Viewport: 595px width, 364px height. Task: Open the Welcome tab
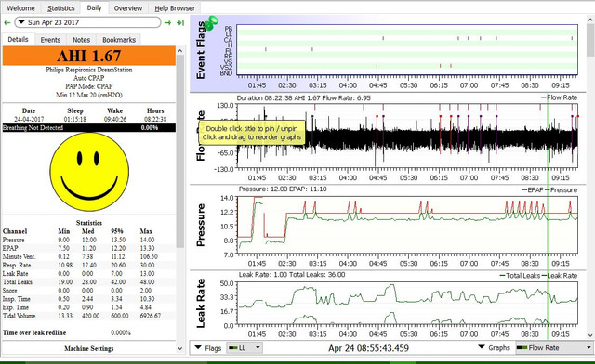click(x=20, y=8)
